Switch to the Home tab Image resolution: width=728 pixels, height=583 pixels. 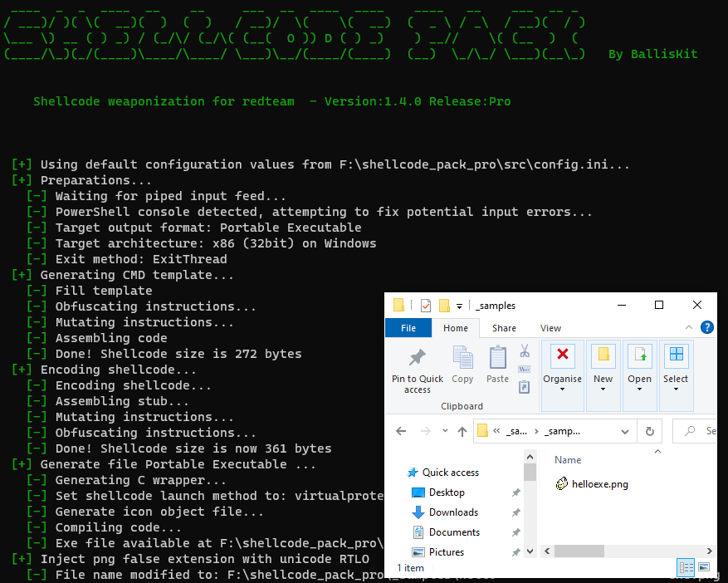[x=456, y=328]
